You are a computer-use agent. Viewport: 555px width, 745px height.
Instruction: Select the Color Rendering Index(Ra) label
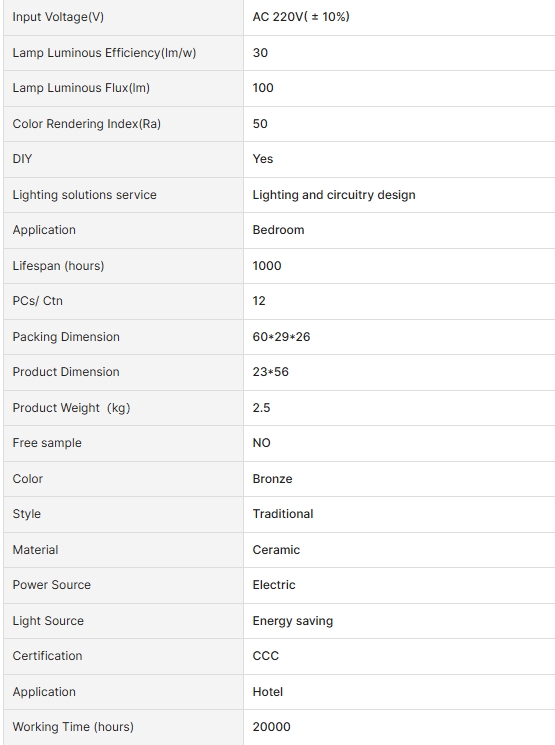click(86, 124)
